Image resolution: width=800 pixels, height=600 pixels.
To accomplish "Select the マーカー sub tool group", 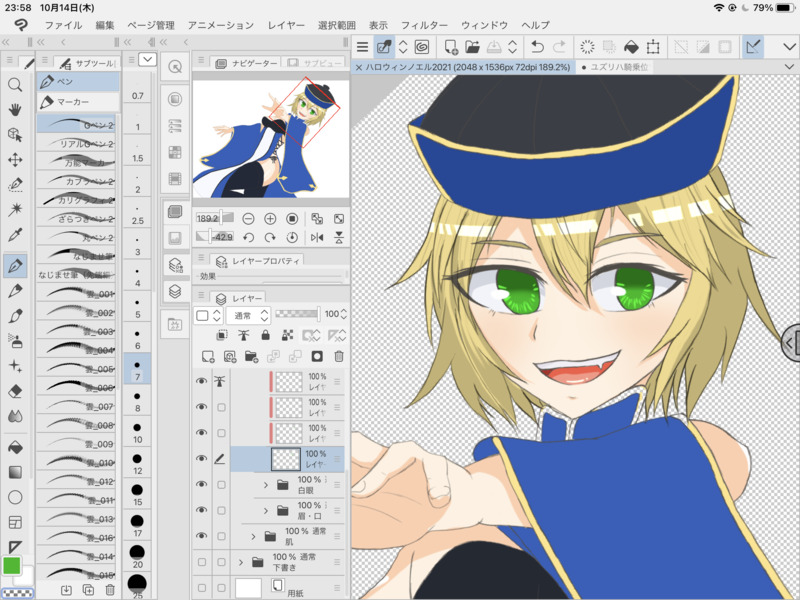I will [78, 102].
